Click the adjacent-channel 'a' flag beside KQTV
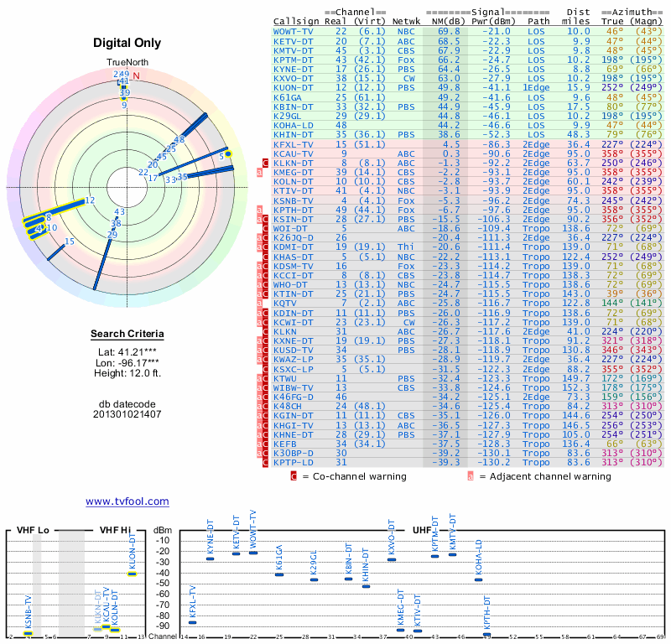Viewport: 671px width, 644px height. tap(259, 304)
